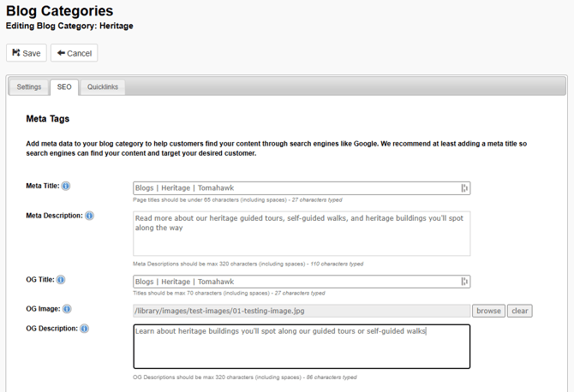Screen dimensions: 574x392
Task: Click the OG Image path field
Action: click(302, 311)
